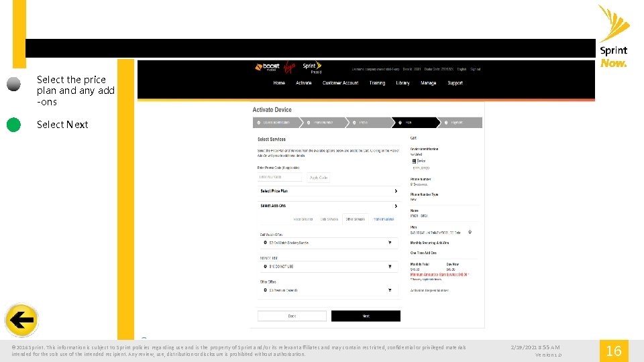The height and width of the screenshot is (362, 644).
Task: Add Premium Caller ID to cart
Action: [390, 290]
